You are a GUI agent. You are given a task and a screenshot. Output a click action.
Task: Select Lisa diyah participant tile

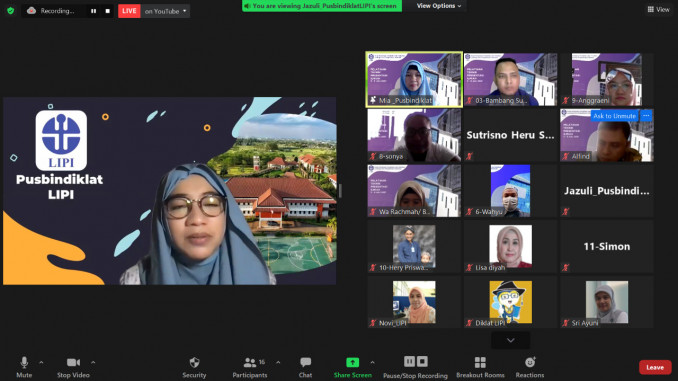[x=510, y=246]
